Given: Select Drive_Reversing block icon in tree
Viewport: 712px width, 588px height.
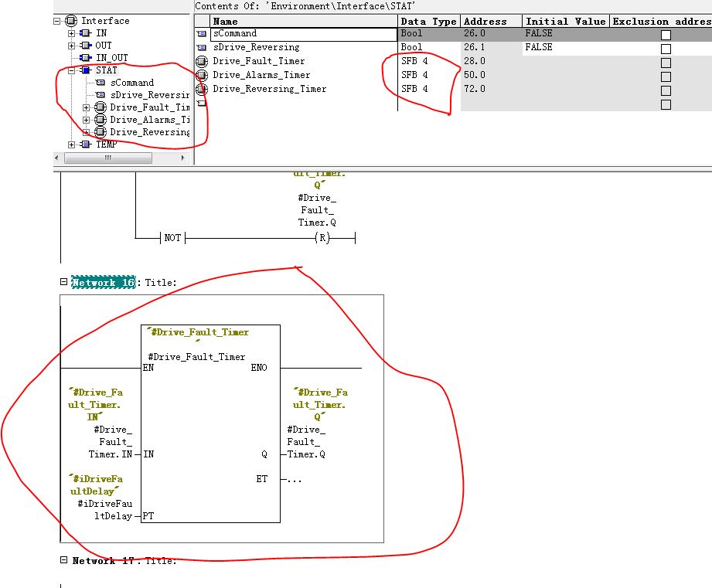Looking at the screenshot, I should 100,132.
